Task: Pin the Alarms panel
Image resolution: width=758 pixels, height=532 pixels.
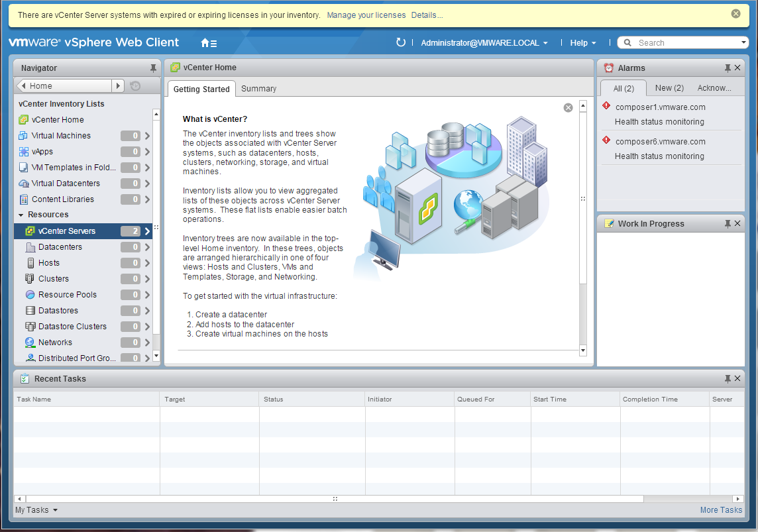Action: 728,68
